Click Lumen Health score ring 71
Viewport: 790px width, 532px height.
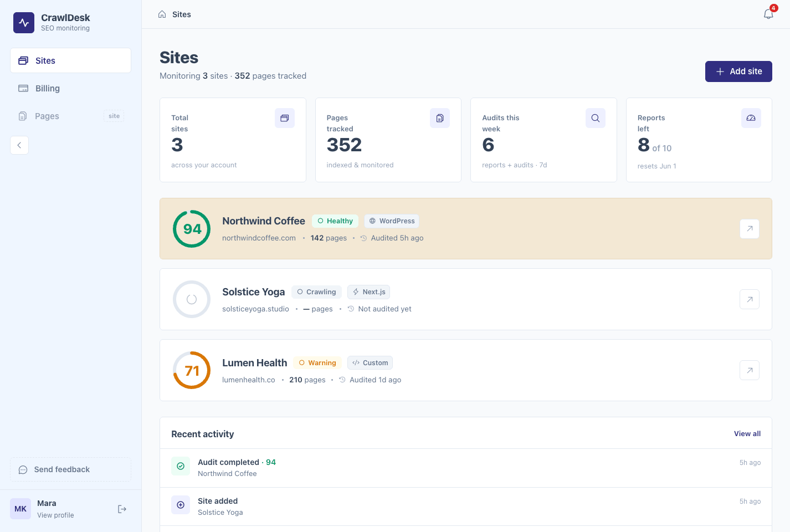pos(192,370)
